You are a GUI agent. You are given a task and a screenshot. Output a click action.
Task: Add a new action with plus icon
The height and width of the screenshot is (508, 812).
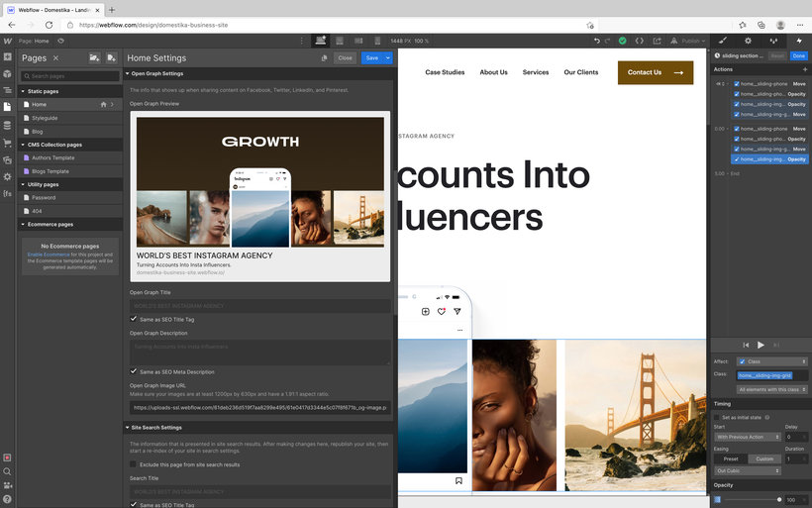[x=805, y=69]
